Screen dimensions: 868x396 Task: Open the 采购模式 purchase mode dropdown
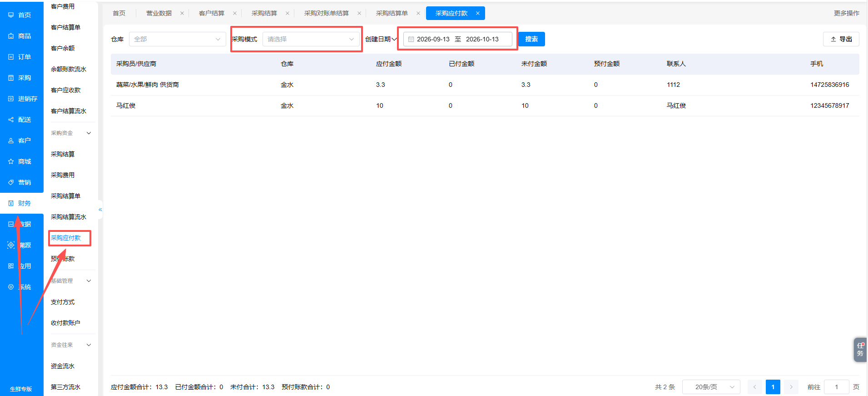coord(311,39)
